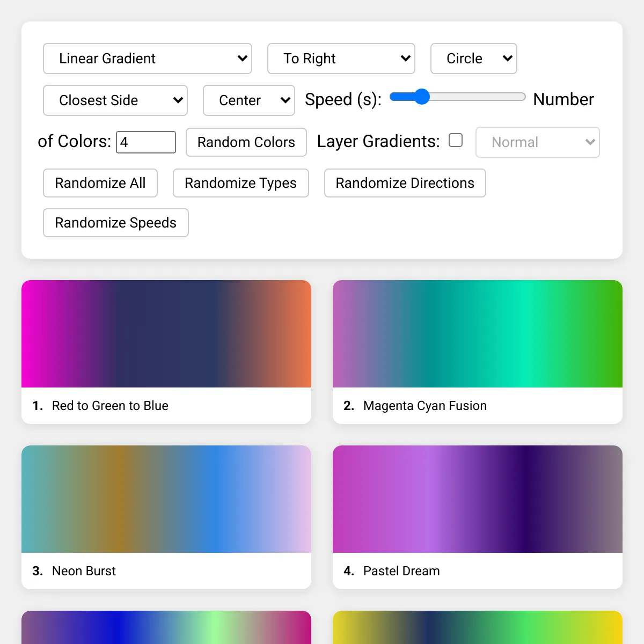Enable the Layer Gradients checkbox

point(456,141)
